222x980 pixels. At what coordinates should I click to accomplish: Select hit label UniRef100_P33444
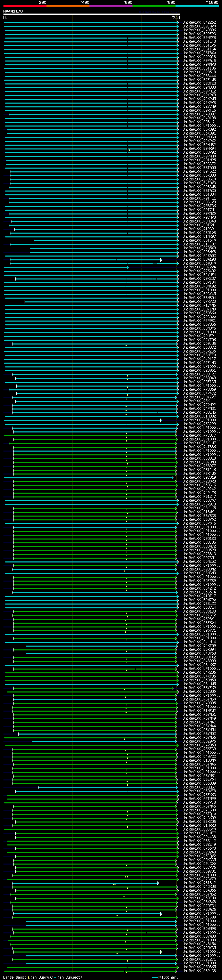(199, 76)
